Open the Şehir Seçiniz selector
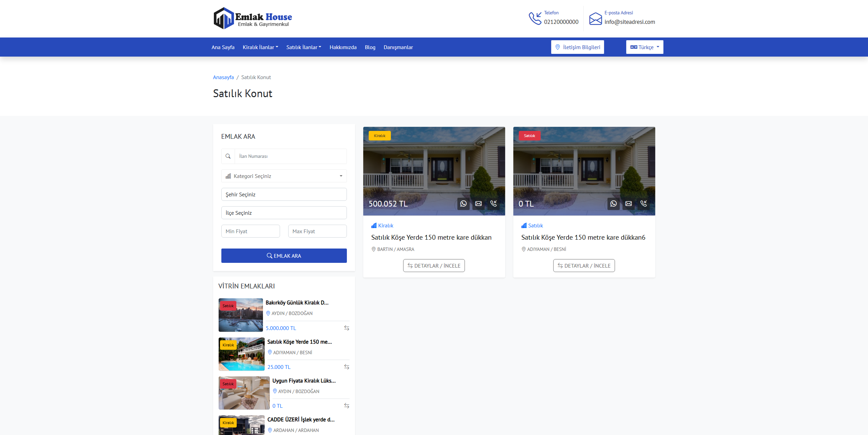Screen dimensions: 868x435 (284, 194)
